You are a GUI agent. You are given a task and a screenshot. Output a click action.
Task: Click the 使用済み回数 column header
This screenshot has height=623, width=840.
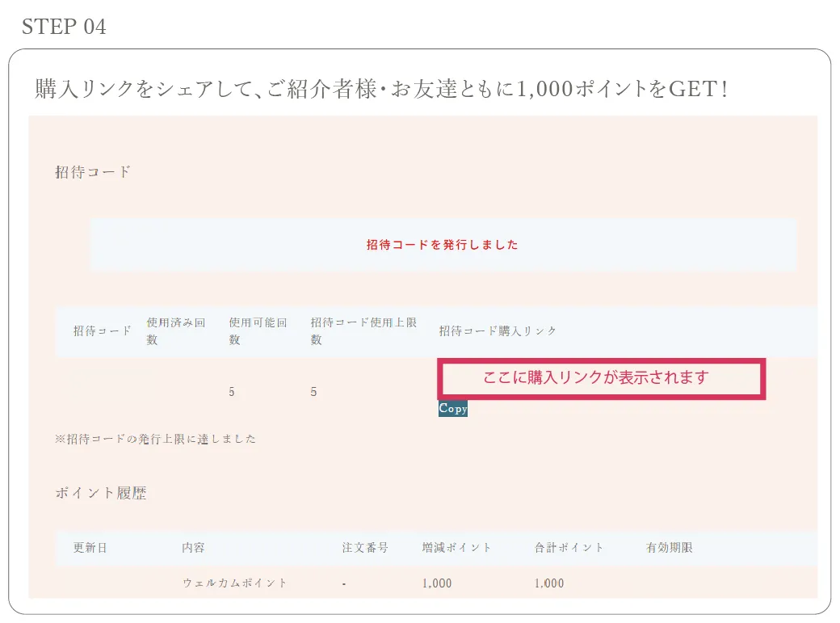176,330
